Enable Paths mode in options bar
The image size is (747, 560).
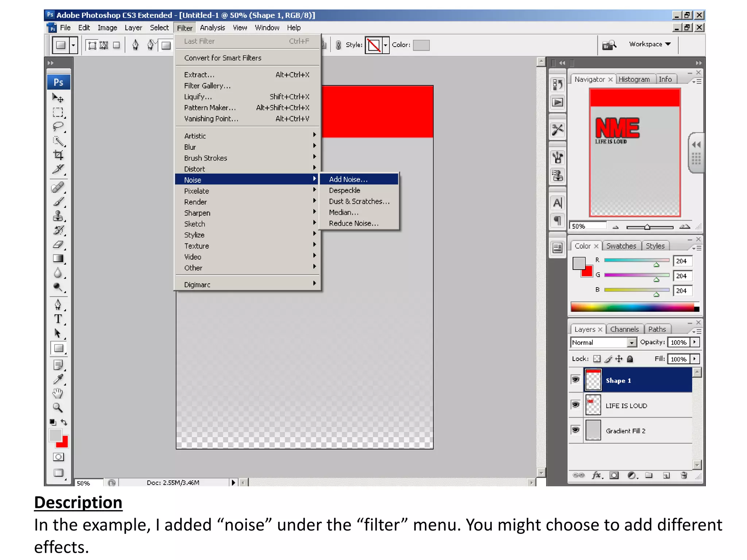104,45
